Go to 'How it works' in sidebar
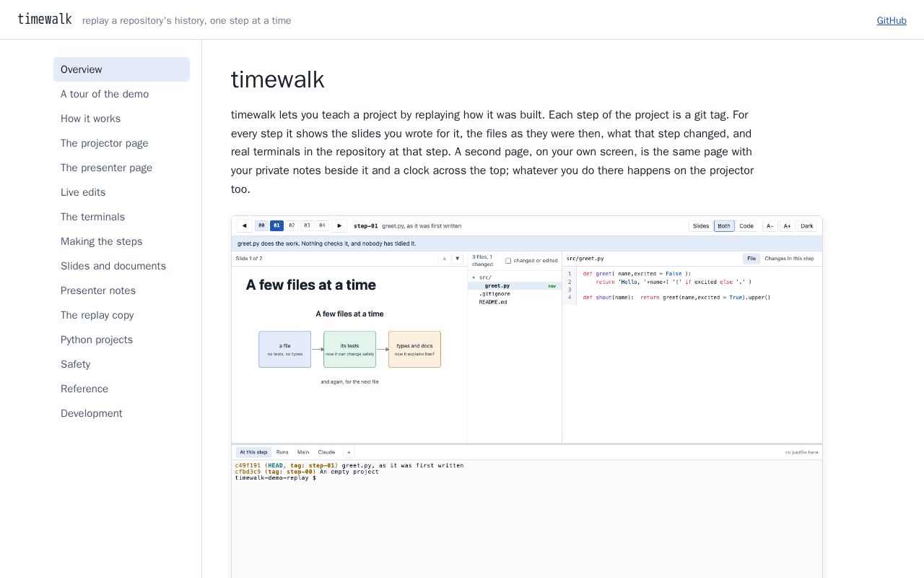This screenshot has height=578, width=924. pyautogui.click(x=121, y=118)
